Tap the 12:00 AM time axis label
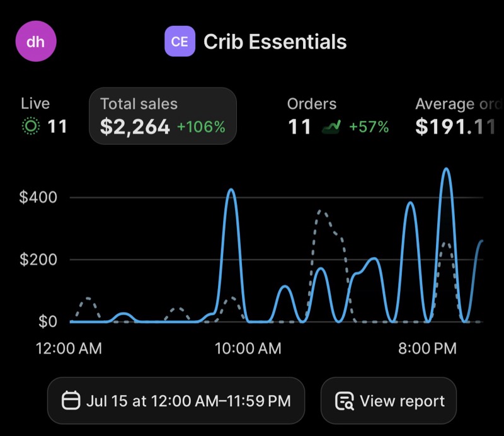Viewport: 504px width, 436px height. 69,348
